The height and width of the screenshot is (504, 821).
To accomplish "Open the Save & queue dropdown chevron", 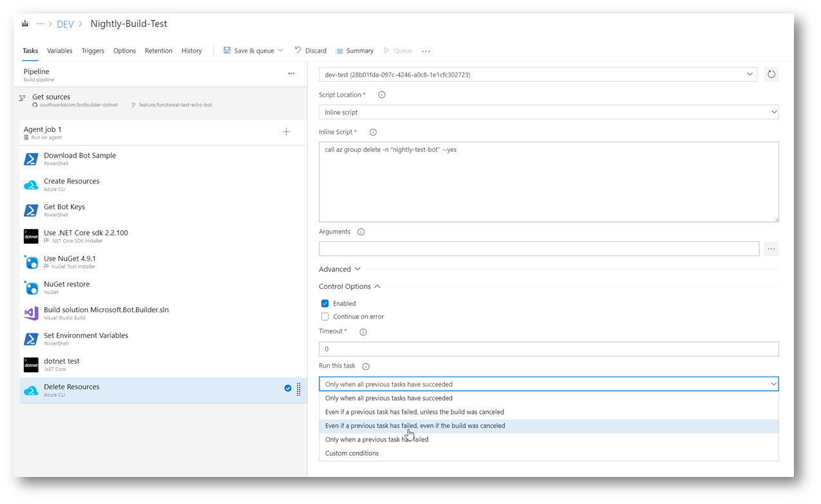I will [x=280, y=50].
